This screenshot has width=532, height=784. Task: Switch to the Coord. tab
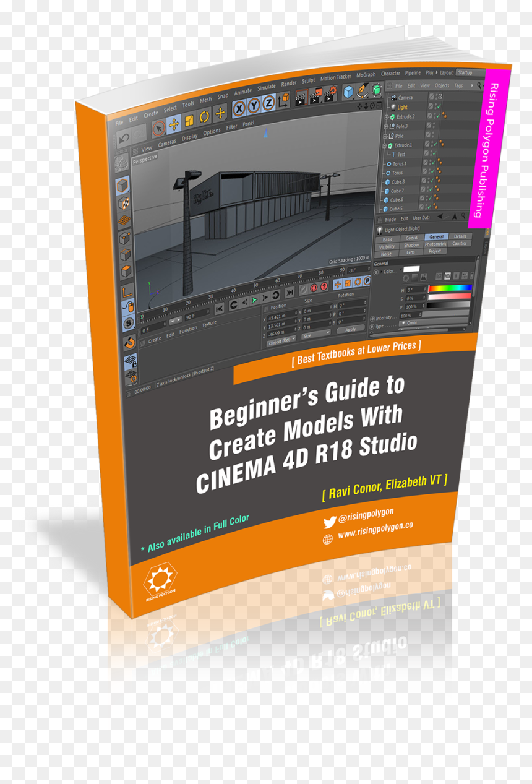(x=412, y=238)
